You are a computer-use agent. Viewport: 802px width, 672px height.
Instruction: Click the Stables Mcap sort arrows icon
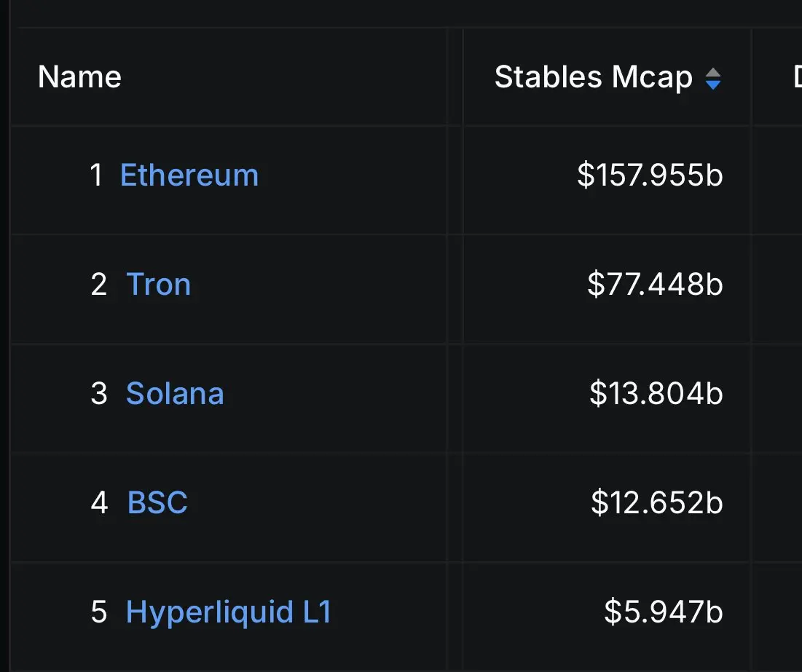(713, 79)
